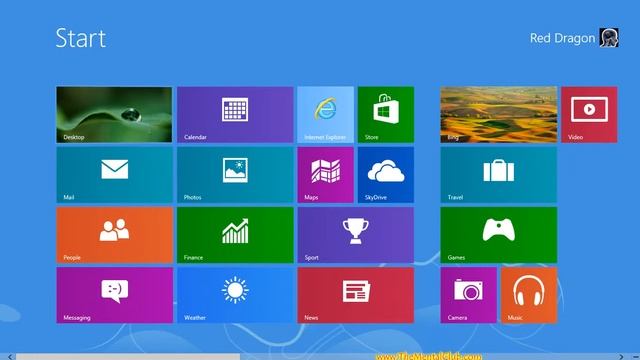Image resolution: width=640 pixels, height=360 pixels.
Task: Open the Camera tile
Action: [468, 295]
